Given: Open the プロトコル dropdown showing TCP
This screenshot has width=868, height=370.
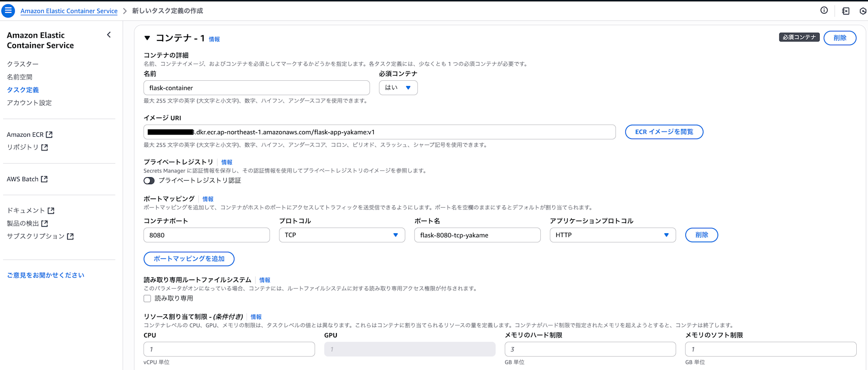Looking at the screenshot, I should click(342, 235).
